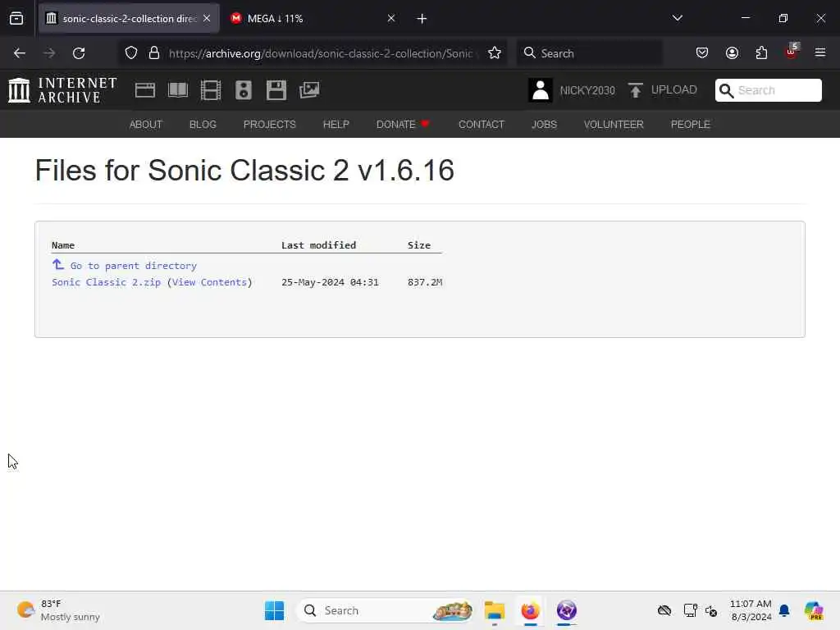Go forward one page
Image resolution: width=840 pixels, height=630 pixels.
point(49,53)
